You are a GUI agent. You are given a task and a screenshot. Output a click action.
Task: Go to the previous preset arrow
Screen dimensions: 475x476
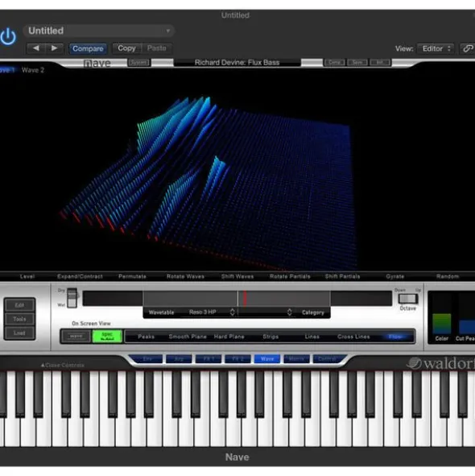[36, 48]
